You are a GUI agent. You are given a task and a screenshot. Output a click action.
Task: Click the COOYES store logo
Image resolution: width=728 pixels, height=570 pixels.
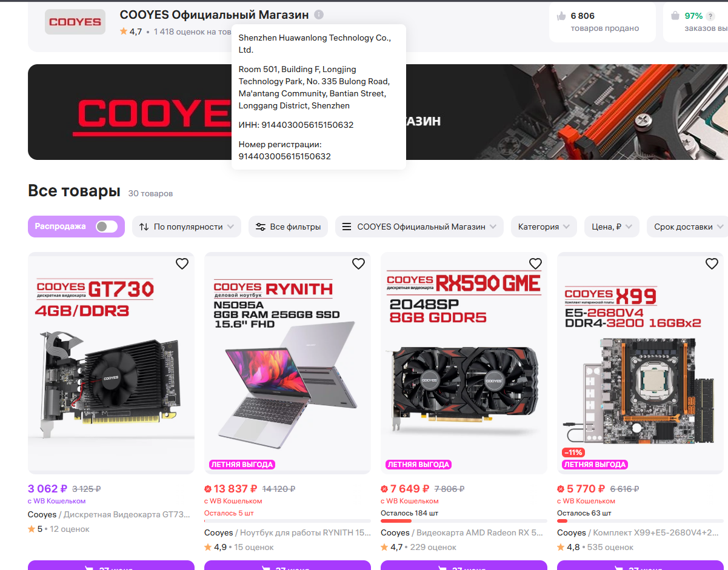coord(75,22)
